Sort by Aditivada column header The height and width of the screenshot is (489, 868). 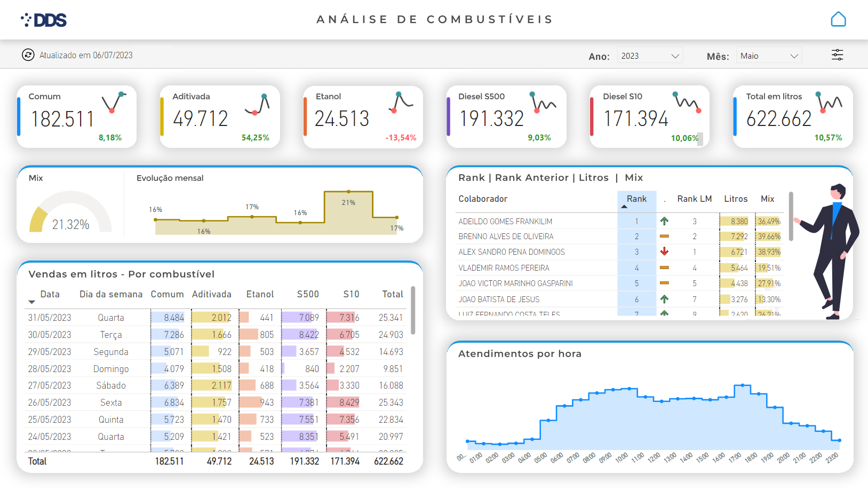click(212, 294)
